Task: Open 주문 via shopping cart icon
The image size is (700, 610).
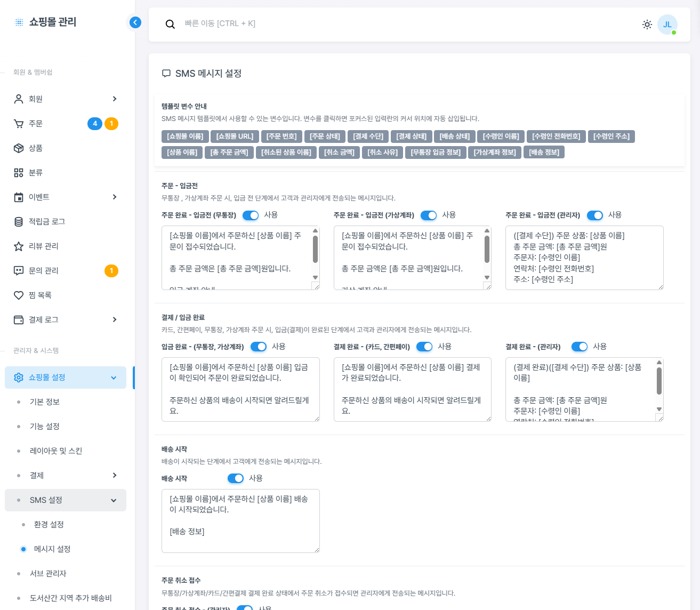Action: click(x=19, y=124)
